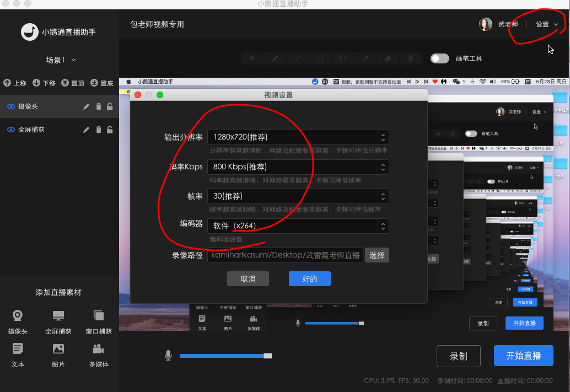
Task: Open the bitrate (码率Kbps) dropdown
Action: pyautogui.click(x=383, y=167)
